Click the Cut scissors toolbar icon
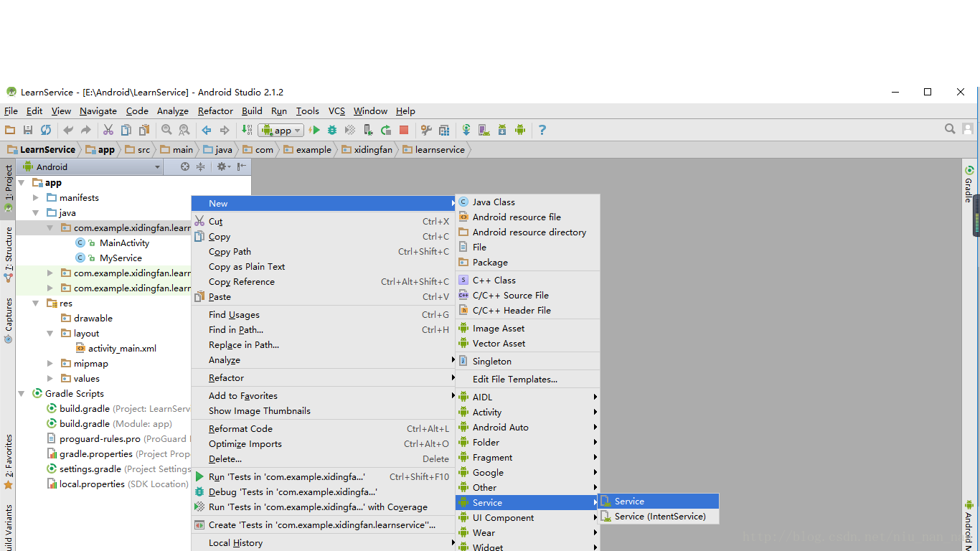This screenshot has width=980, height=551. coord(108,130)
